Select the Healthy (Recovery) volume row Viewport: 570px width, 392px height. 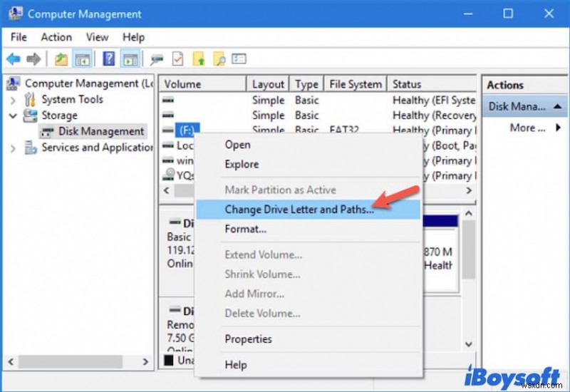coord(318,115)
